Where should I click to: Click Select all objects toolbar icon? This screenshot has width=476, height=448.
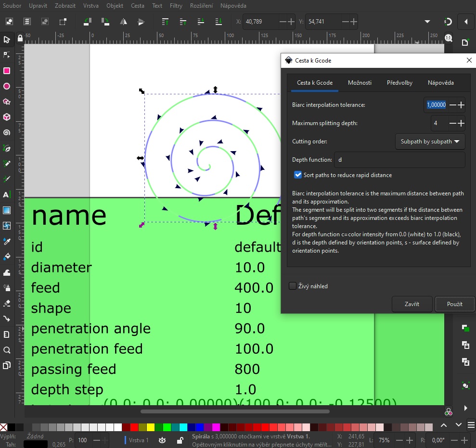[10, 22]
